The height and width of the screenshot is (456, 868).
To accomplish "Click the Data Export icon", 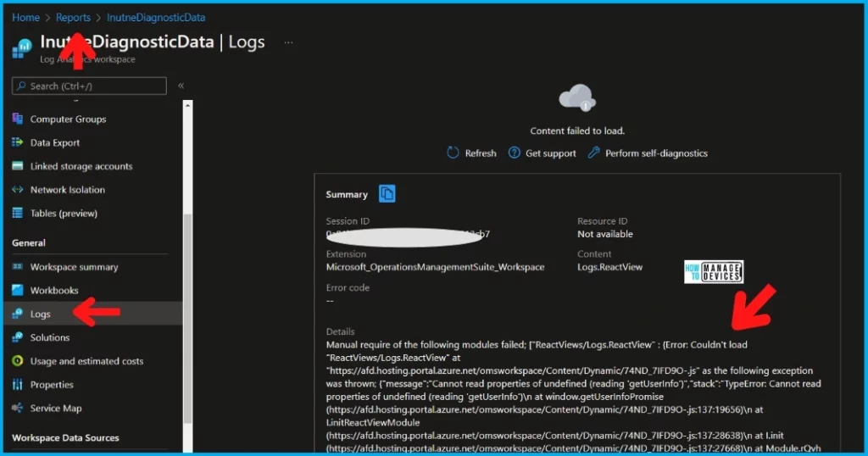I will (x=18, y=142).
